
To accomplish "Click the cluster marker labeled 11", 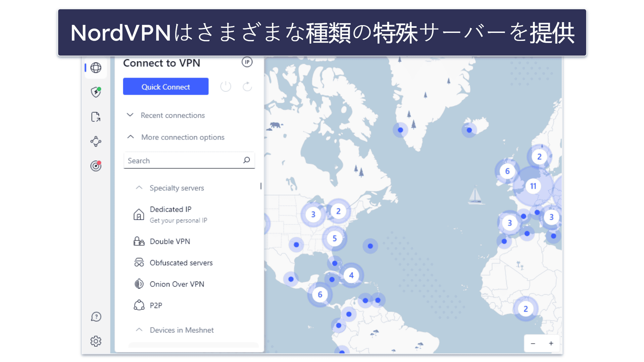I will [533, 186].
